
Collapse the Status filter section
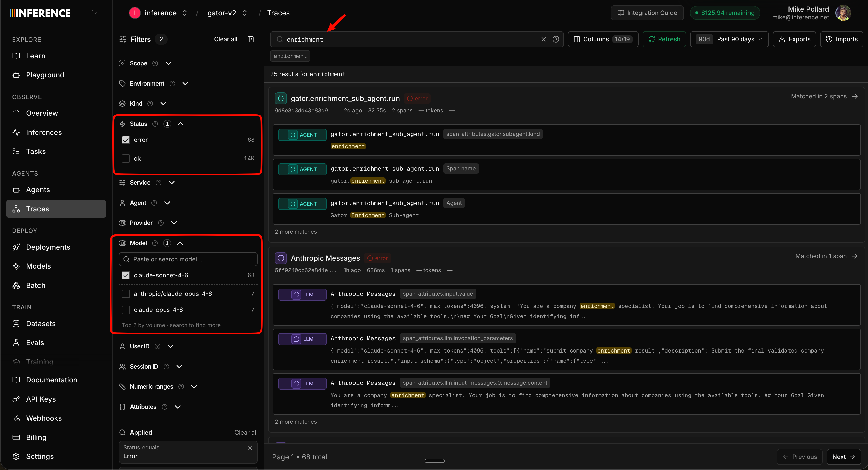pos(181,124)
